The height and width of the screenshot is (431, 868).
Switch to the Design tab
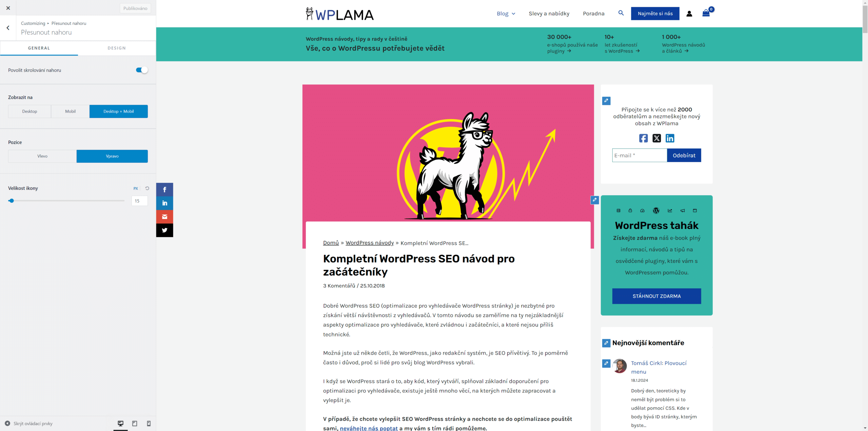(117, 48)
